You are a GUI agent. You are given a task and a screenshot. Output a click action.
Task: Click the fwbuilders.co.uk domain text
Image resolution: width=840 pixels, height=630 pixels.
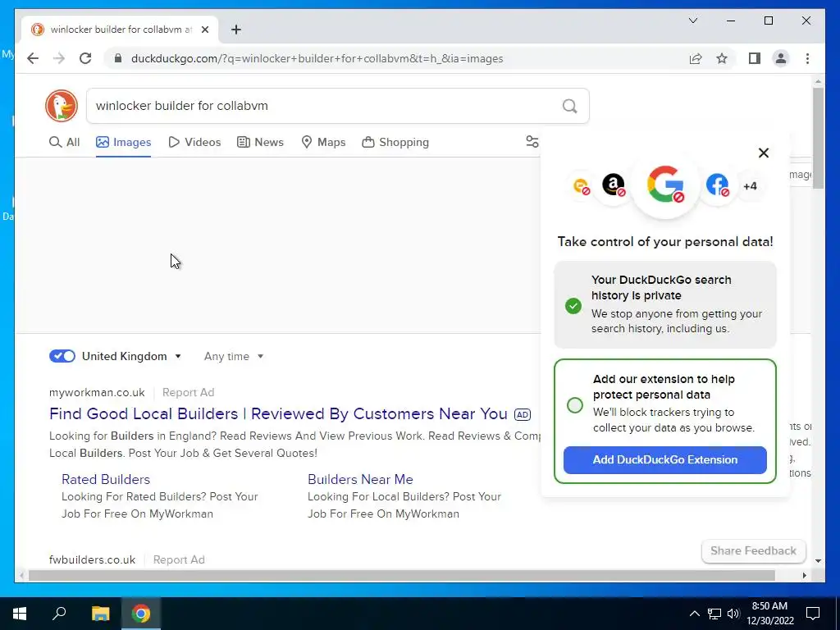coord(92,559)
